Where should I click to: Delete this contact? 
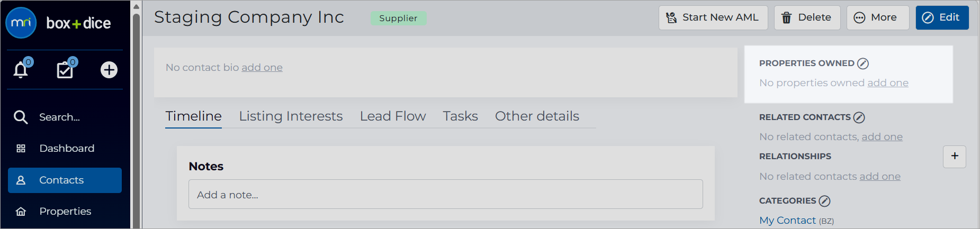pos(807,17)
